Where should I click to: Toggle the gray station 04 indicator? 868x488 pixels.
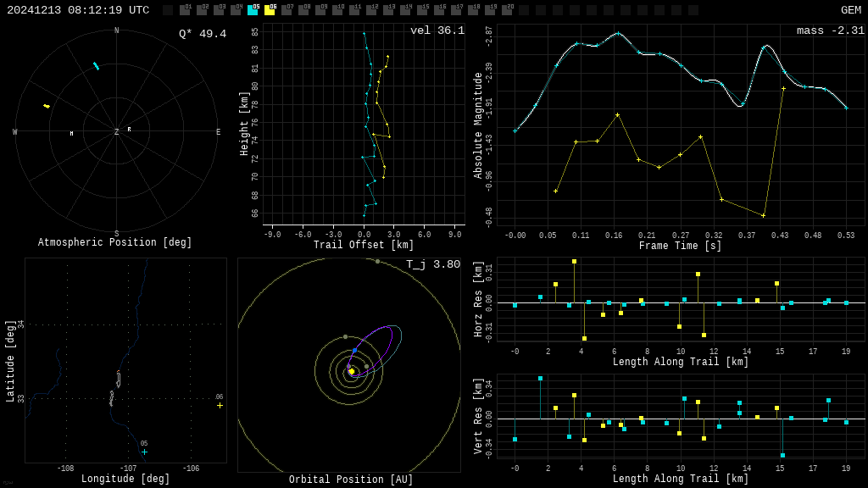click(236, 10)
